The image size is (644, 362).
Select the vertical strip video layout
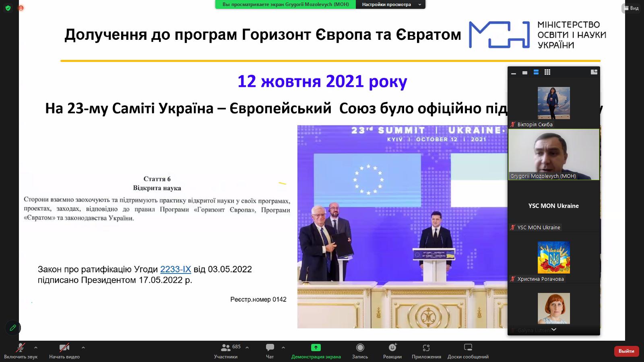536,72
